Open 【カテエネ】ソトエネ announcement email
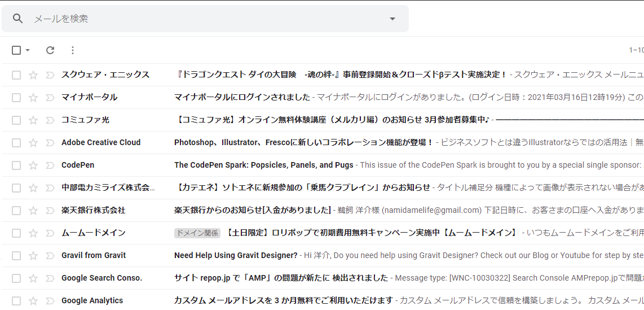This screenshot has width=644, height=310. (302, 188)
